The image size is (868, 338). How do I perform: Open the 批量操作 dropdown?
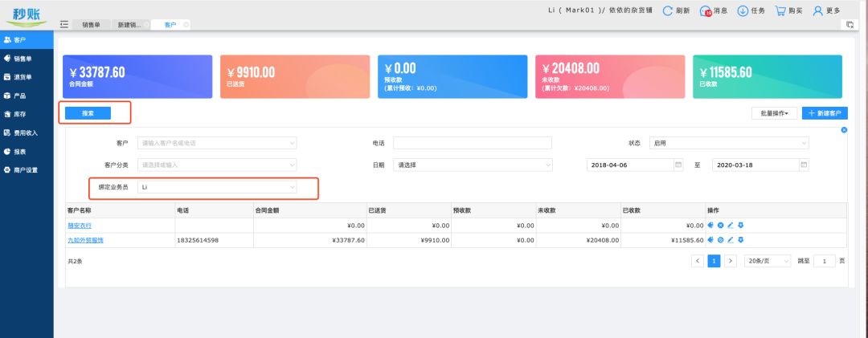click(x=774, y=113)
